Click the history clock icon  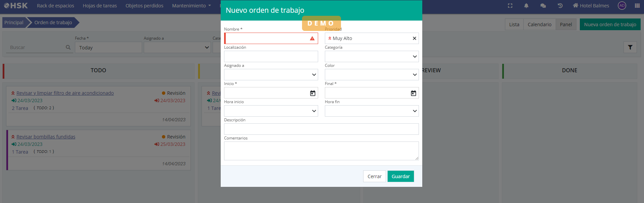point(560,6)
